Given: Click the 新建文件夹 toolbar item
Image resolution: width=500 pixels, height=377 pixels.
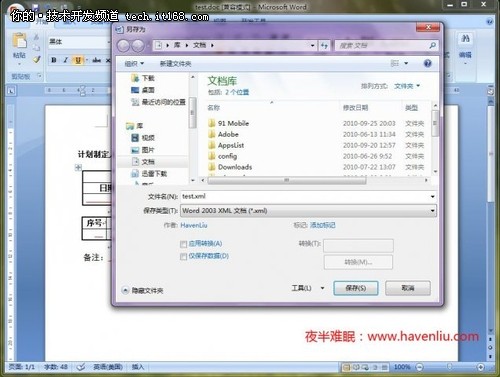Looking at the screenshot, I should [175, 64].
